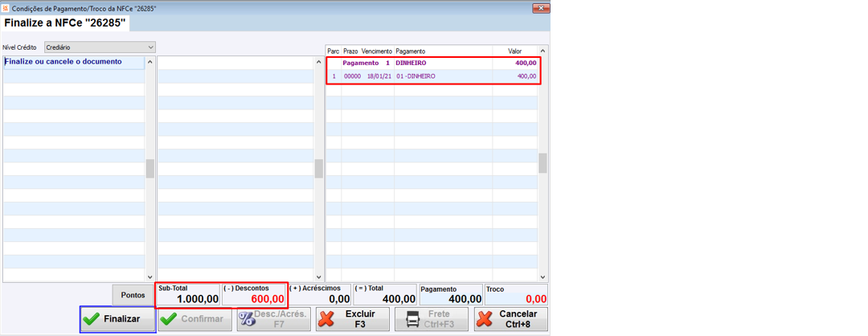Click the Descontos 600,00 field

pyautogui.click(x=254, y=295)
